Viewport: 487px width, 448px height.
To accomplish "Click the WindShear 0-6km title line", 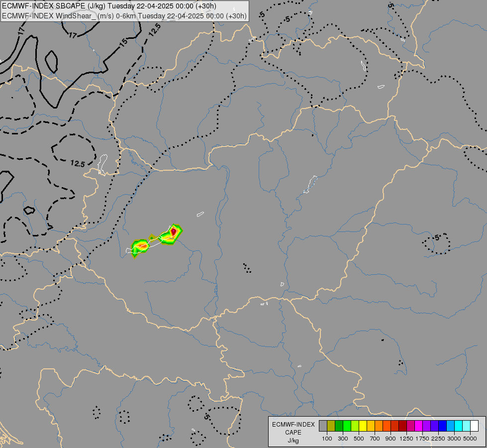I will (x=124, y=16).
